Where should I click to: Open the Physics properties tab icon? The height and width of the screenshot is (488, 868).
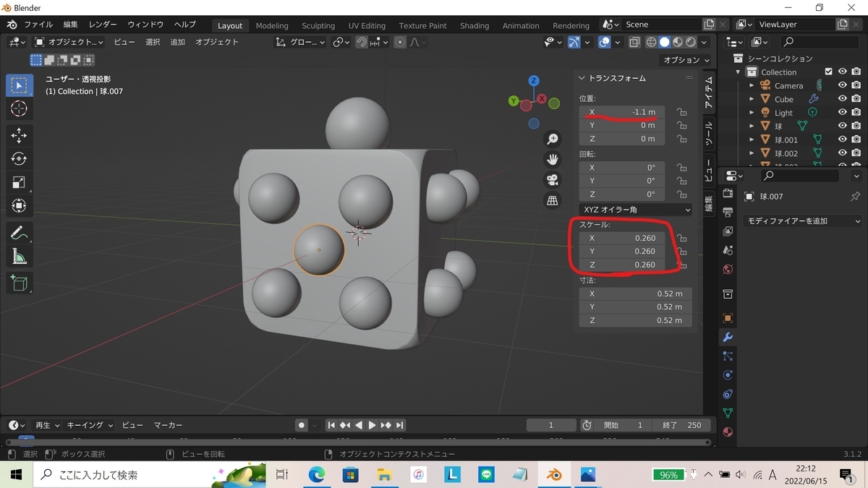[728, 375]
